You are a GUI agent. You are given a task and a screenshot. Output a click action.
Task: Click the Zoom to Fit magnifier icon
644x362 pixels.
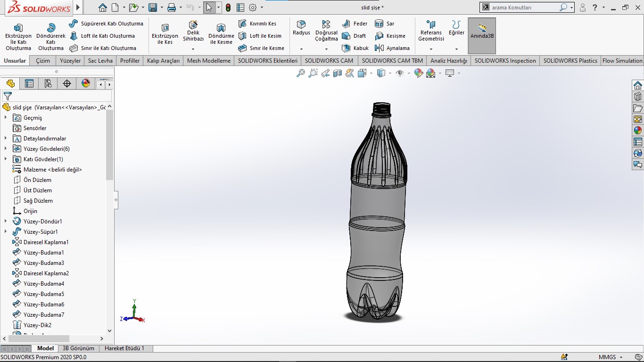point(301,73)
